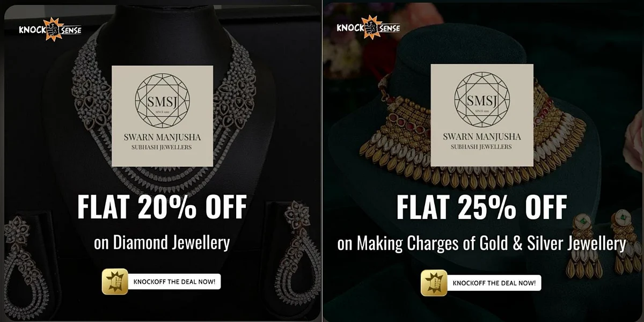
Task: Knockoff the deal now on diamond jewellery
Action: pyautogui.click(x=174, y=282)
